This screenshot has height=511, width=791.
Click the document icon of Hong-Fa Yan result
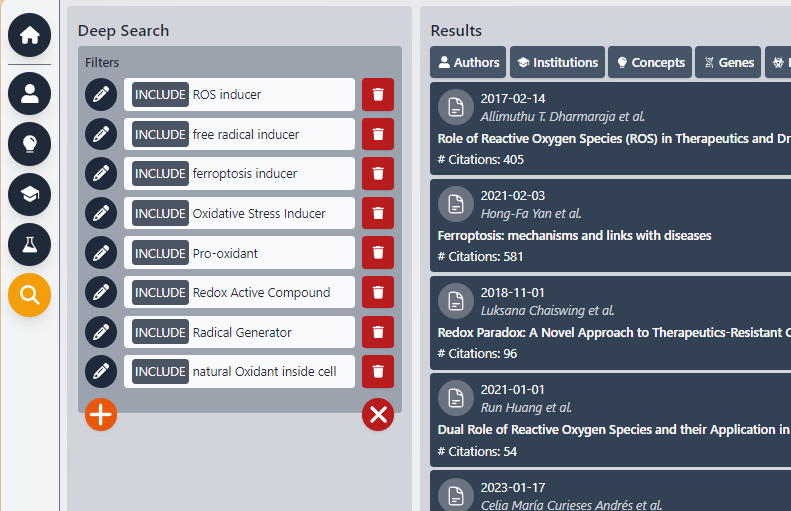[456, 204]
